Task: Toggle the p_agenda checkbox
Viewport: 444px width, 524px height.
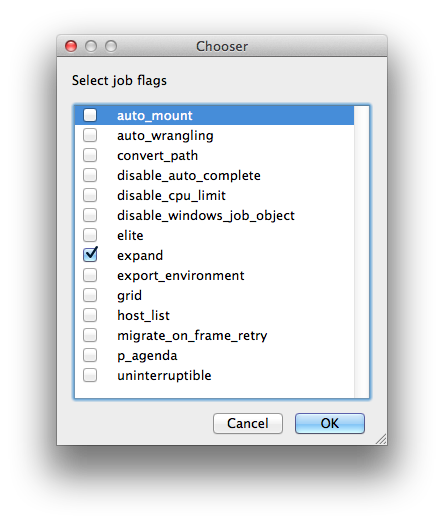Action: pos(90,355)
